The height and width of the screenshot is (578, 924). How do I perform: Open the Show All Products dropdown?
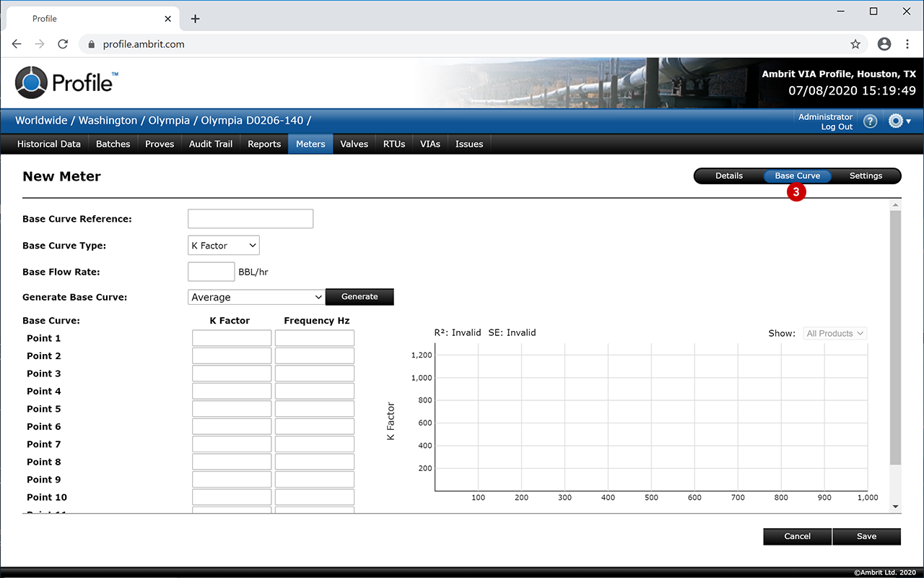point(834,334)
